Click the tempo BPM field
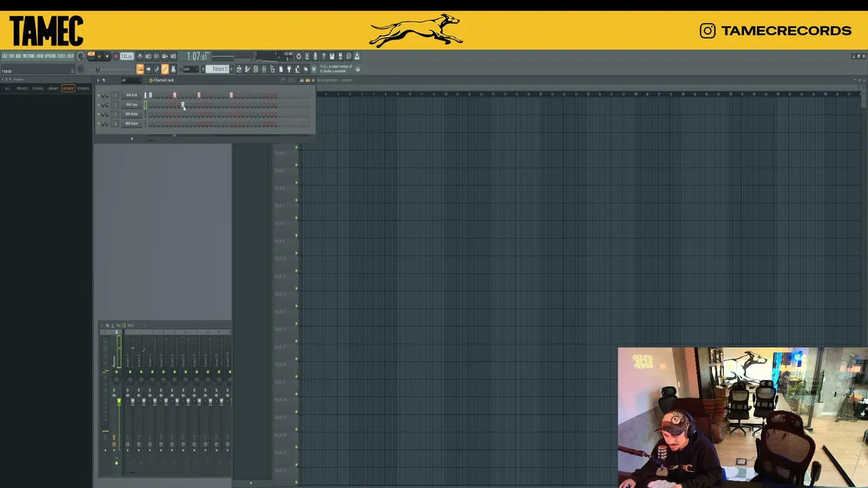 click(x=127, y=56)
